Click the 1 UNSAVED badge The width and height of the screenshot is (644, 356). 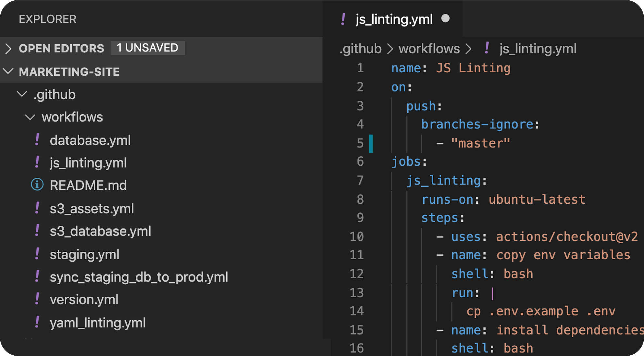tap(147, 48)
